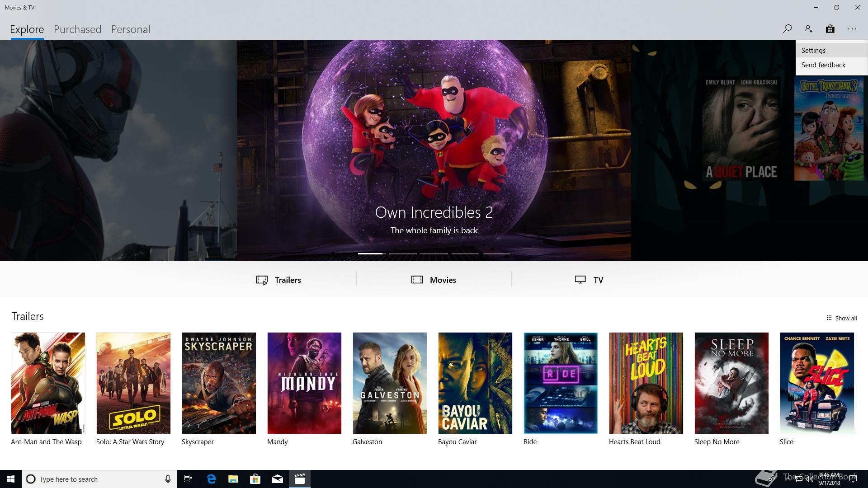Choose Send feedback from the menu
868x488 pixels.
click(x=832, y=65)
